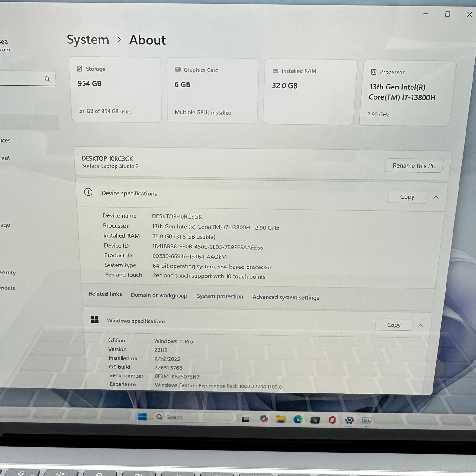Image resolution: width=476 pixels, height=476 pixels.
Task: Open the red Office app on taskbar
Action: 332,420
